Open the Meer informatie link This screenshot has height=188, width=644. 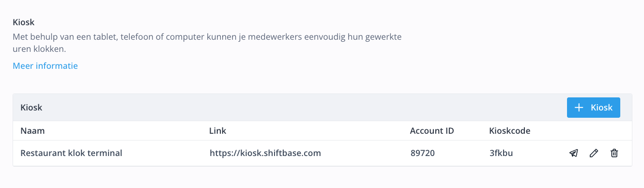tap(46, 66)
